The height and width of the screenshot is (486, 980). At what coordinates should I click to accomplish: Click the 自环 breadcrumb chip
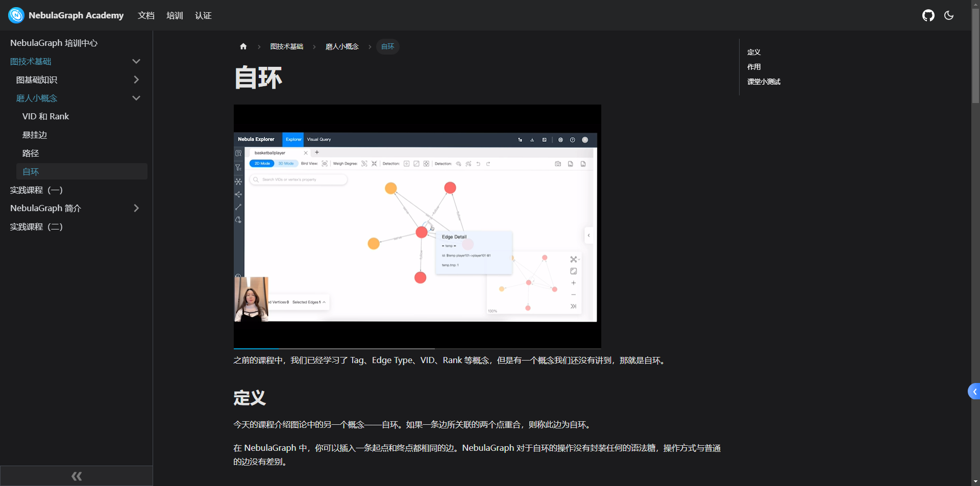(388, 46)
